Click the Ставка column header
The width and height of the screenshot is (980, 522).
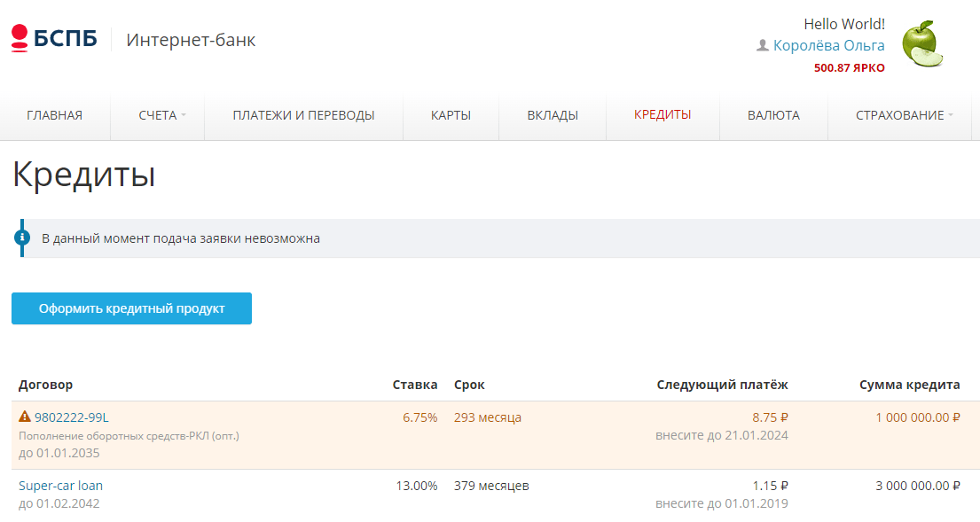(415, 385)
